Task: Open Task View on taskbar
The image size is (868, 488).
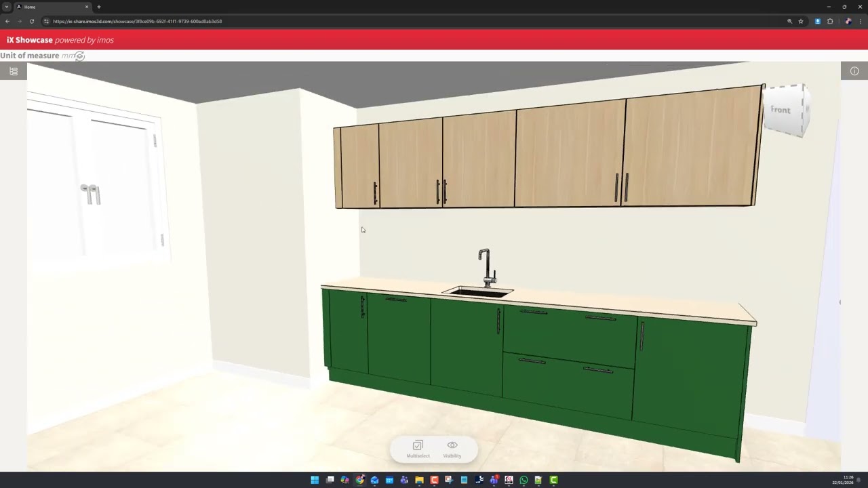Action: tap(330, 480)
